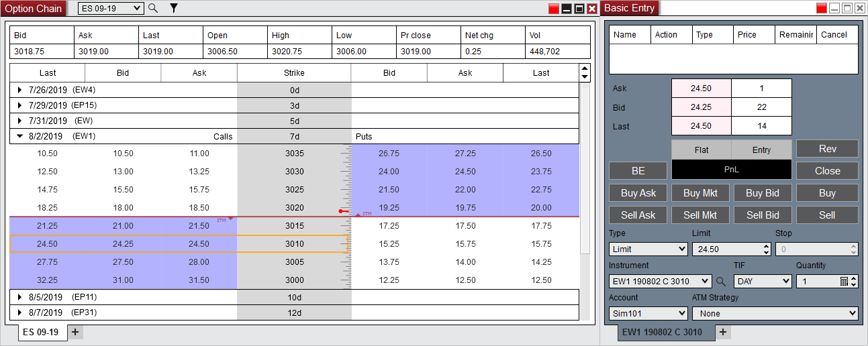The width and height of the screenshot is (868, 346).
Task: Select the EW1 190802 C 3010 tab
Action: point(661,332)
